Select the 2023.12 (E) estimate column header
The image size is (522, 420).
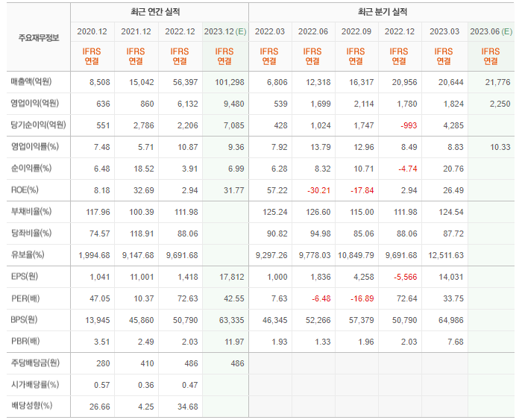click(225, 31)
